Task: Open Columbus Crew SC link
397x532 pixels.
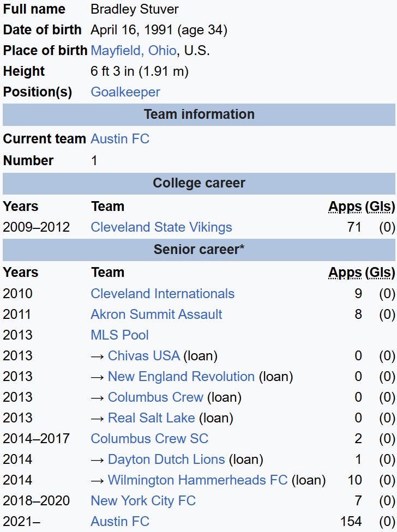Action: click(x=149, y=439)
